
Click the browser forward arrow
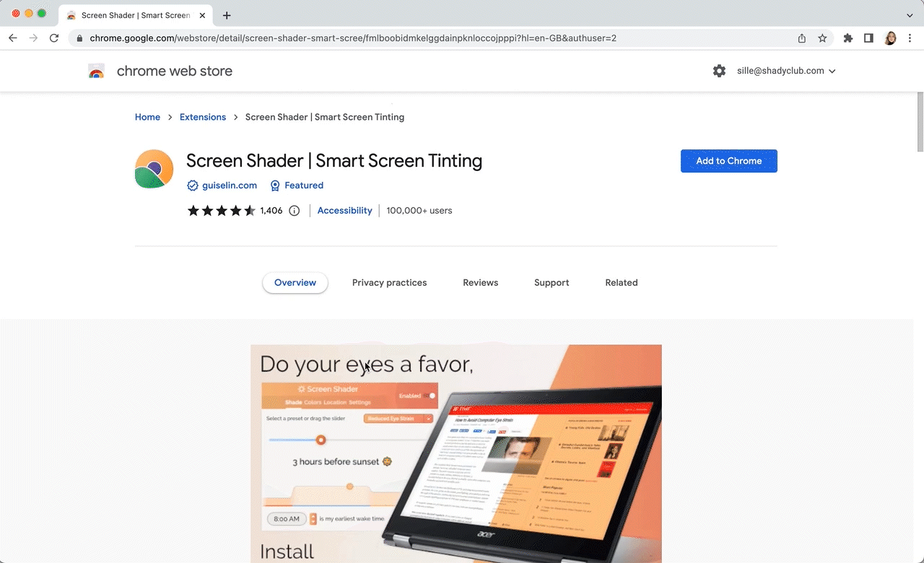click(x=33, y=38)
